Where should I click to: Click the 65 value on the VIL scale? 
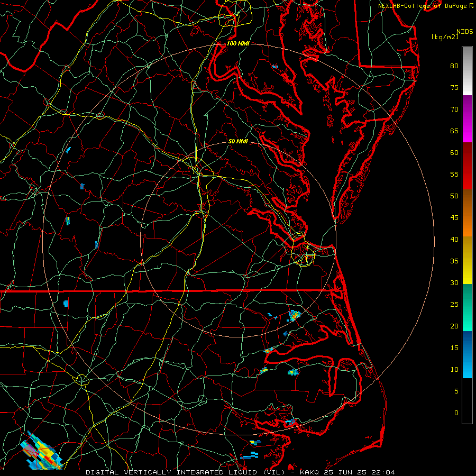(454, 131)
